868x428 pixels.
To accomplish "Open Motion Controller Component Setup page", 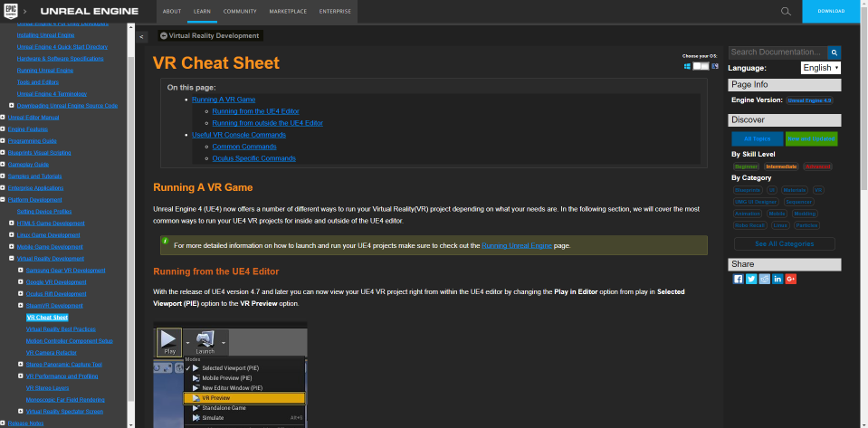I will pyautogui.click(x=69, y=341).
